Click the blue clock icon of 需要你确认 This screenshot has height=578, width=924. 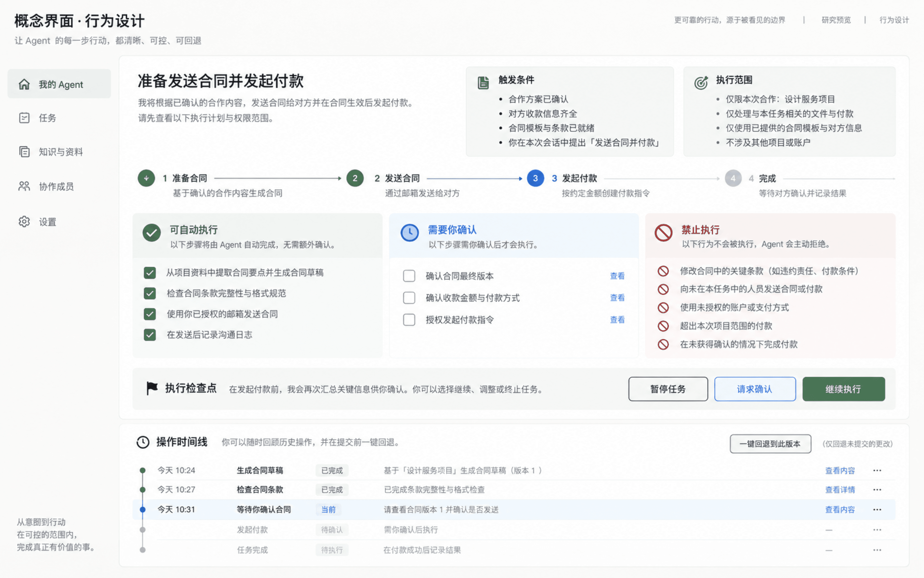click(410, 233)
